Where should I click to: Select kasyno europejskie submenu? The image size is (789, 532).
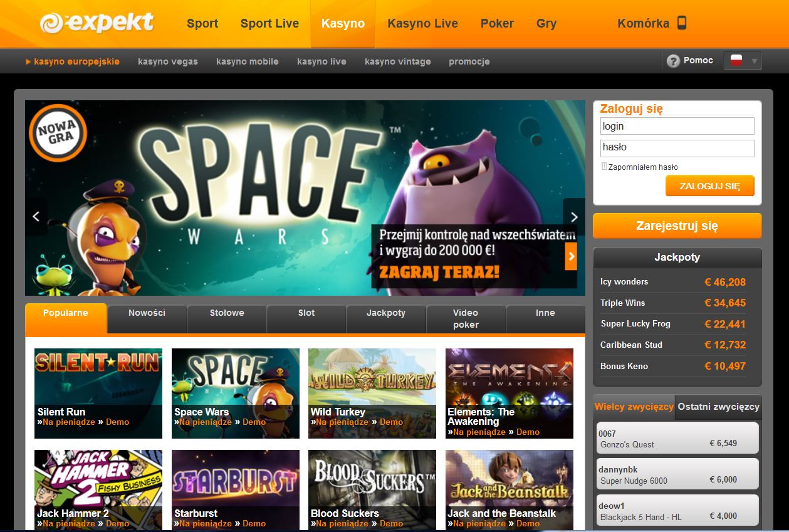click(76, 61)
